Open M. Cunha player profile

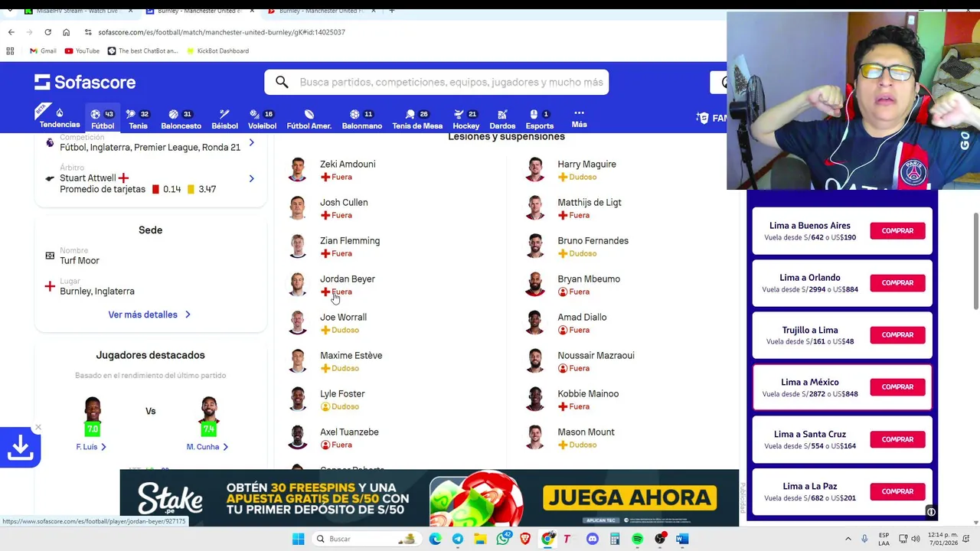click(x=207, y=447)
